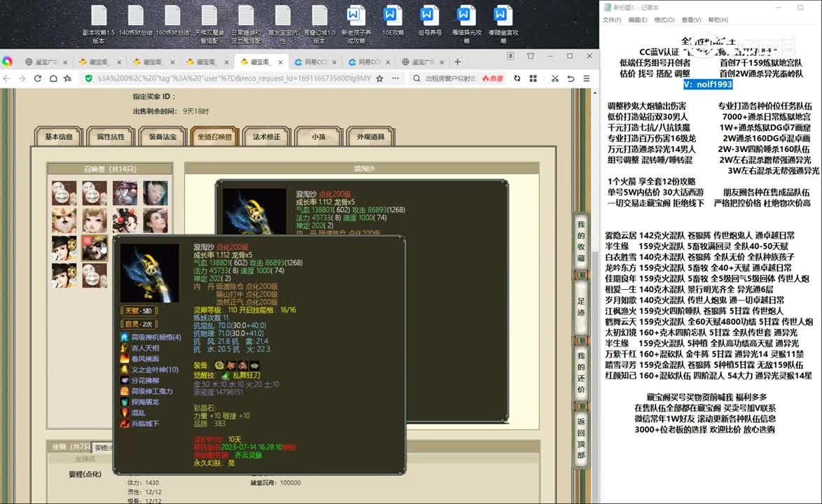Click 返回顶部 to return to top
This screenshot has height=504, width=822.
pos(581,438)
